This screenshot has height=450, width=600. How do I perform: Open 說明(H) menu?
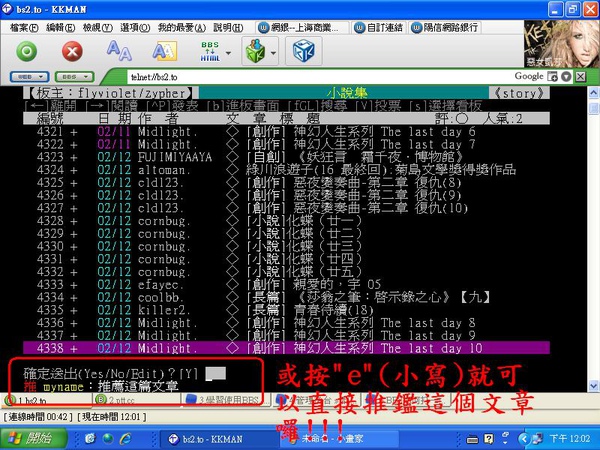click(x=228, y=28)
